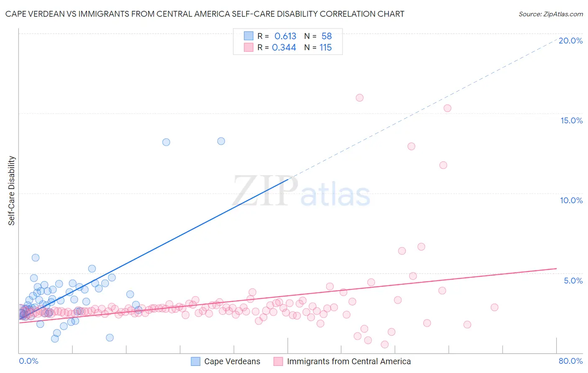Click the chart title text

205,14
